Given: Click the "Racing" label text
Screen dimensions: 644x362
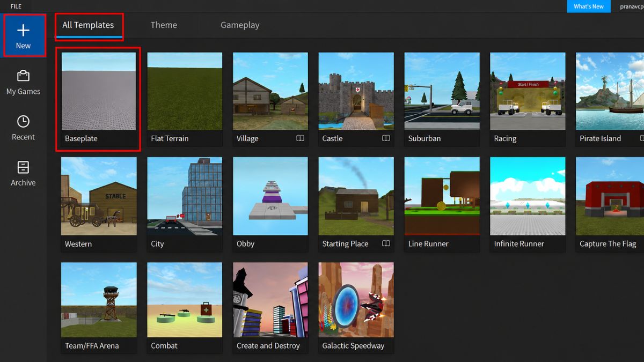Looking at the screenshot, I should pos(505,138).
